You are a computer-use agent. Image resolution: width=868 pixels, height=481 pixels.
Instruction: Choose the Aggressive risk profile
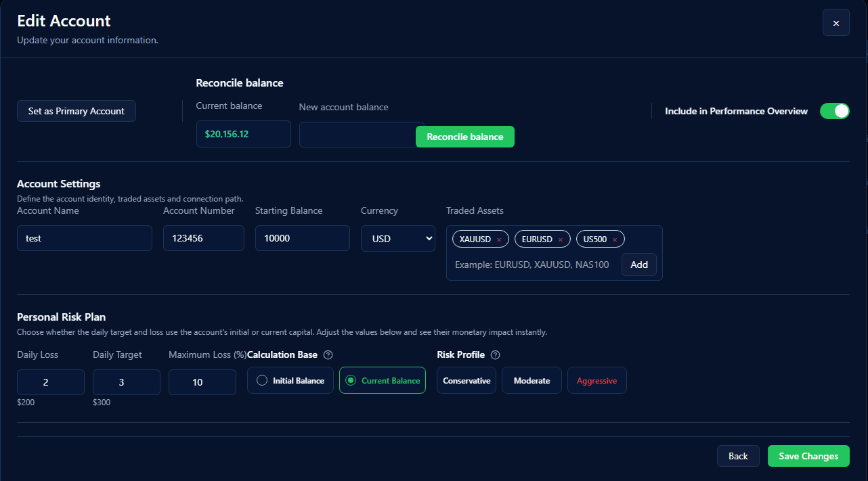pos(596,380)
